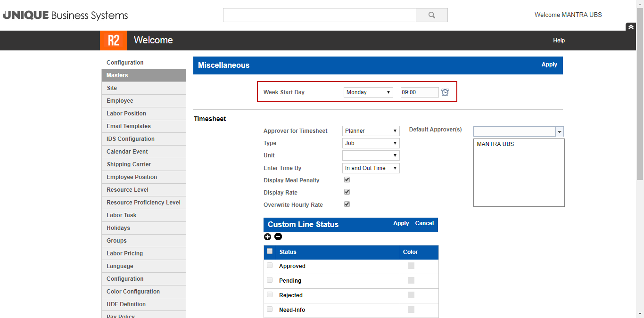The image size is (644, 318).
Task: Click the plus icon to add a custom line status
Action: tap(267, 236)
